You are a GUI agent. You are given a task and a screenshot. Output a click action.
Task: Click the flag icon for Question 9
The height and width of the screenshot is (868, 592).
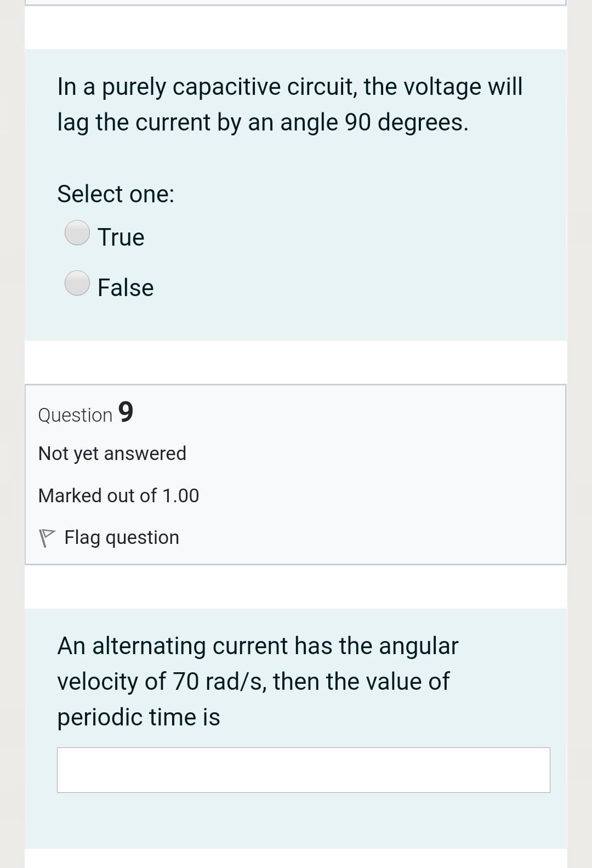click(x=47, y=537)
